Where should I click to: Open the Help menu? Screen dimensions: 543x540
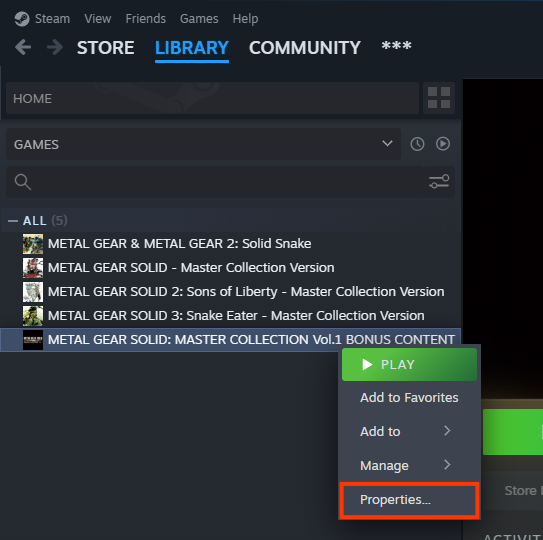point(245,19)
